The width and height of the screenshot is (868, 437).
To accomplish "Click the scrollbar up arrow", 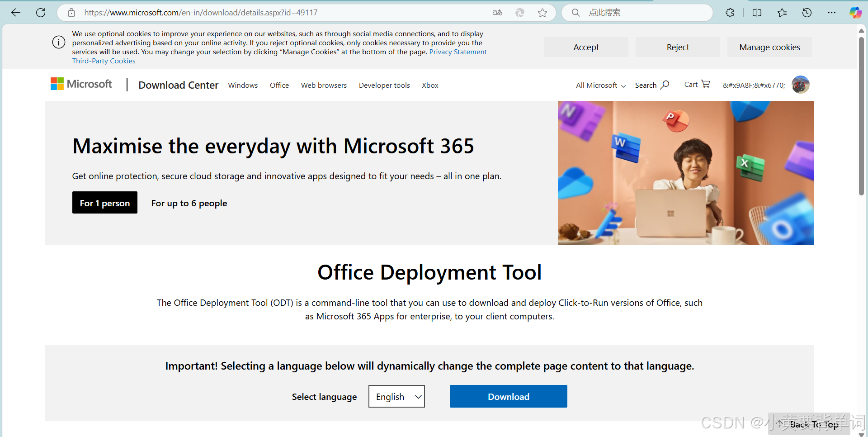I will pyautogui.click(x=861, y=30).
